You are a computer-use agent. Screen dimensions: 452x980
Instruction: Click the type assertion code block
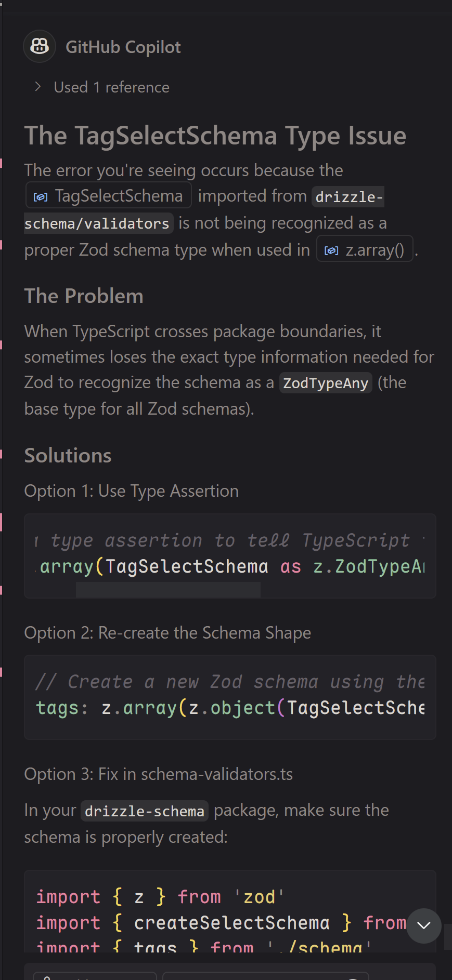tap(230, 553)
